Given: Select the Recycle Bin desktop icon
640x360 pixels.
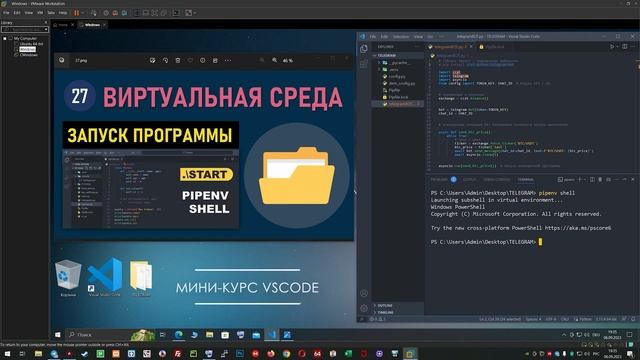Looking at the screenshot, I should point(68,278).
